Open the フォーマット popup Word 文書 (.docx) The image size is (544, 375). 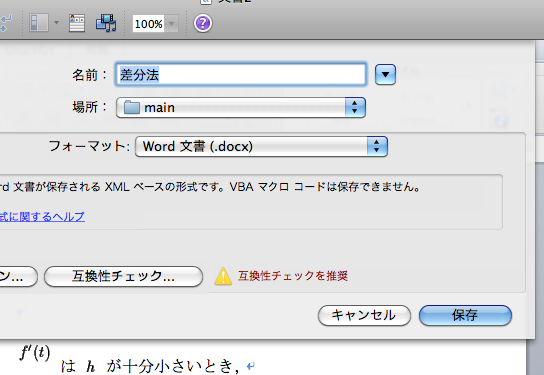261,146
